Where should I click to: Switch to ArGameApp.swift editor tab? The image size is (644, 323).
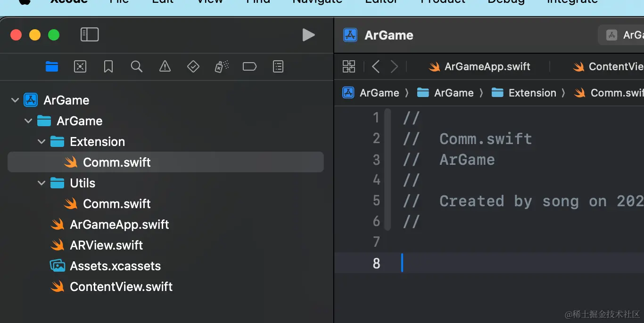click(x=479, y=67)
